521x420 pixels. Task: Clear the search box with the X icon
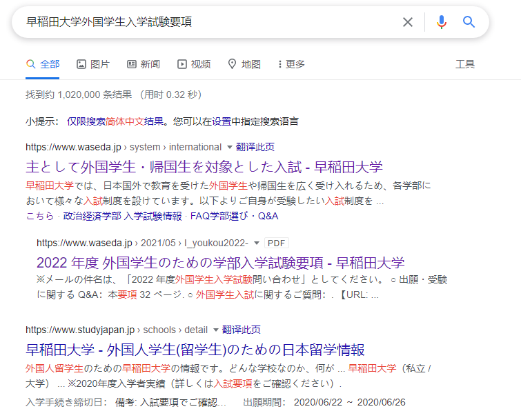click(408, 22)
